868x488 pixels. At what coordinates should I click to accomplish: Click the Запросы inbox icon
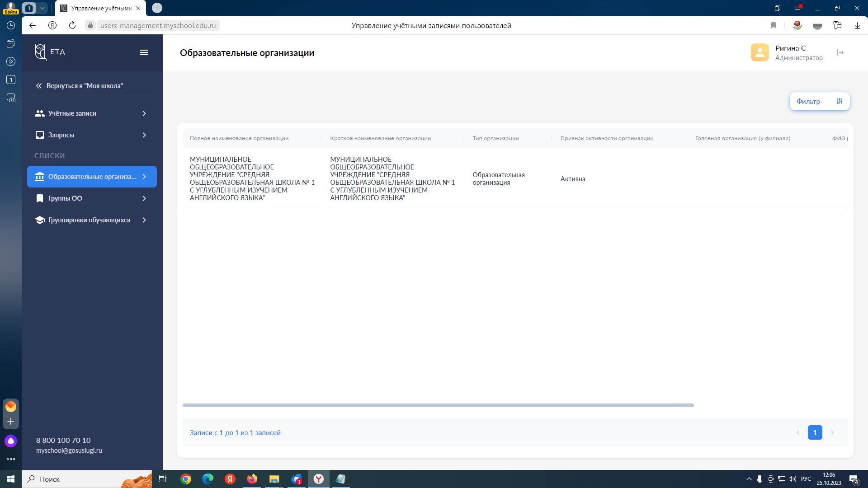[x=40, y=135]
